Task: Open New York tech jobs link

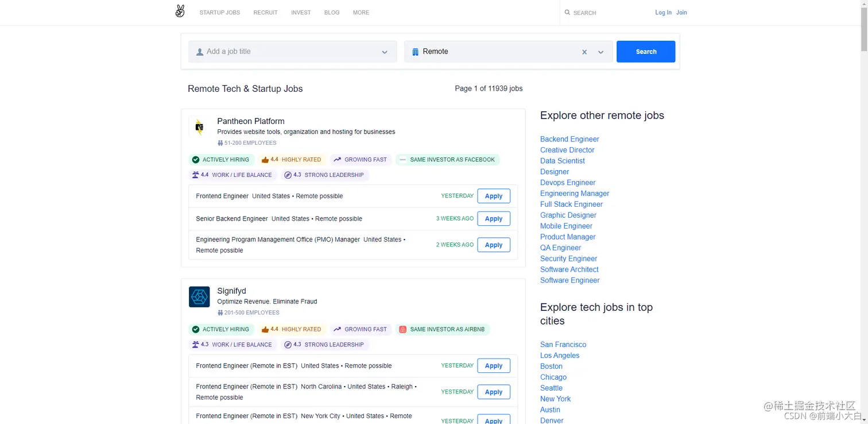Action: tap(556, 399)
